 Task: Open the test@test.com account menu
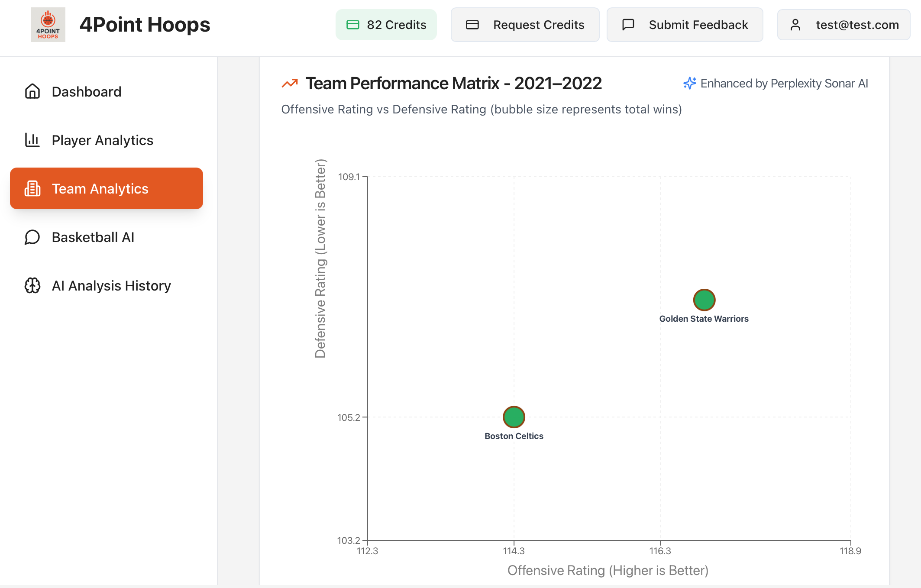click(x=843, y=25)
